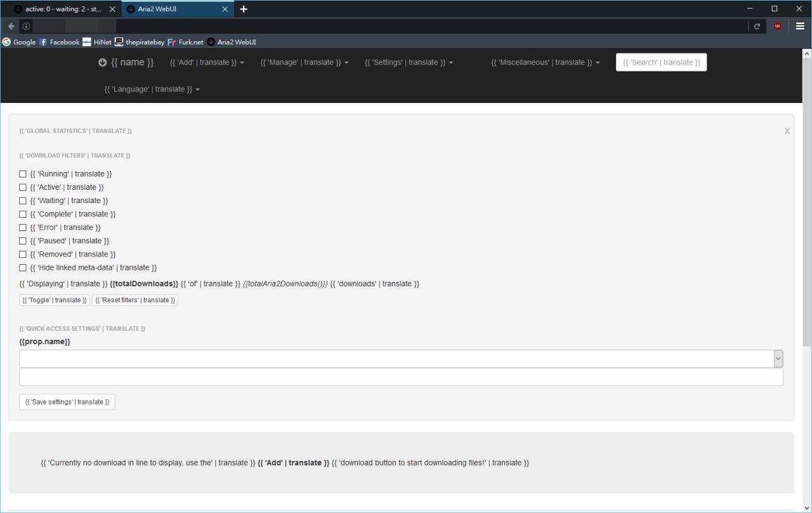Open the Google bookmark
Image resolution: width=812 pixels, height=513 pixels.
19,42
